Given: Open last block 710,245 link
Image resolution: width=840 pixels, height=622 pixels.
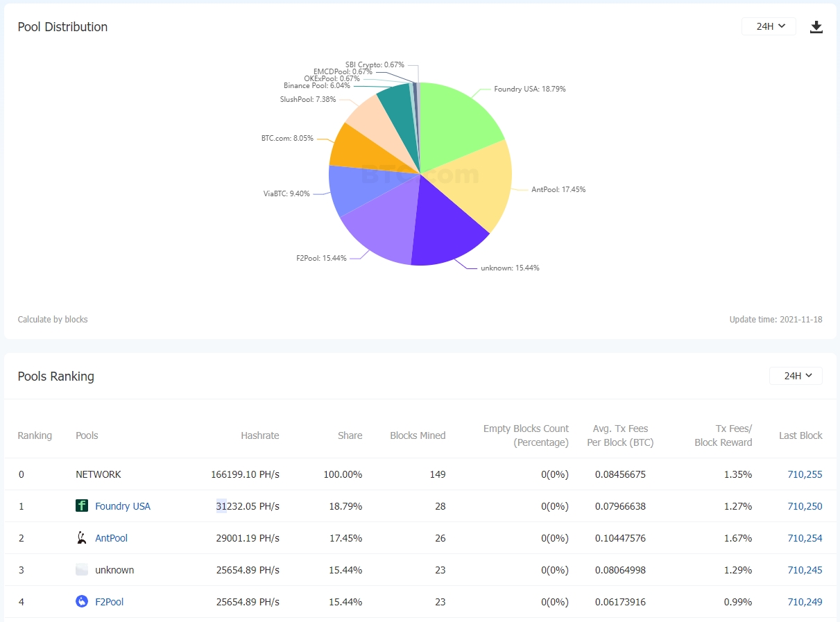Looking at the screenshot, I should pos(805,570).
